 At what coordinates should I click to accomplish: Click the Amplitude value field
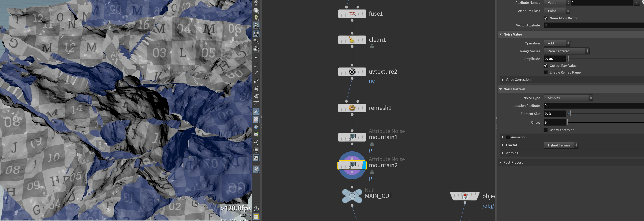[555, 59]
